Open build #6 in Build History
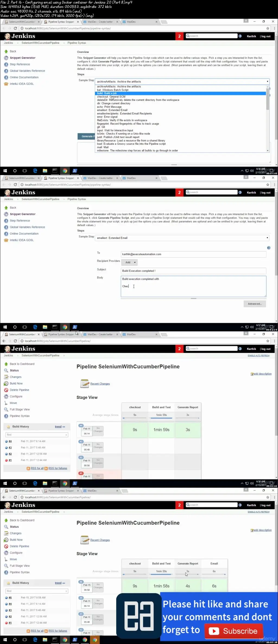This screenshot has height=644, width=278. (10, 598)
